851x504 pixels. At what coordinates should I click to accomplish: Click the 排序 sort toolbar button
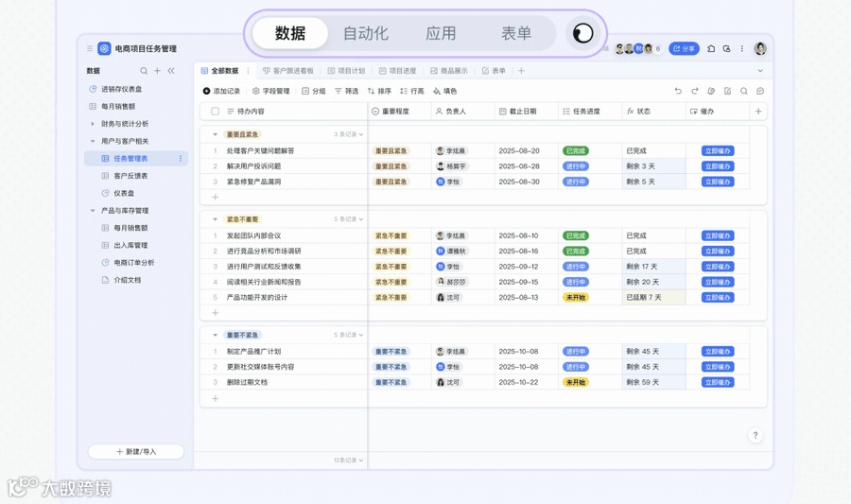click(379, 91)
